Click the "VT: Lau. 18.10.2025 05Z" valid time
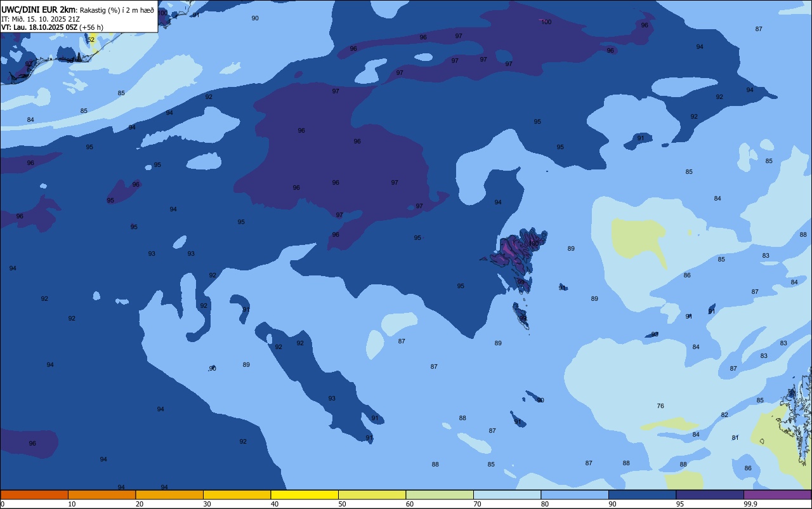Viewport: 812px width, 509px height. pyautogui.click(x=39, y=27)
